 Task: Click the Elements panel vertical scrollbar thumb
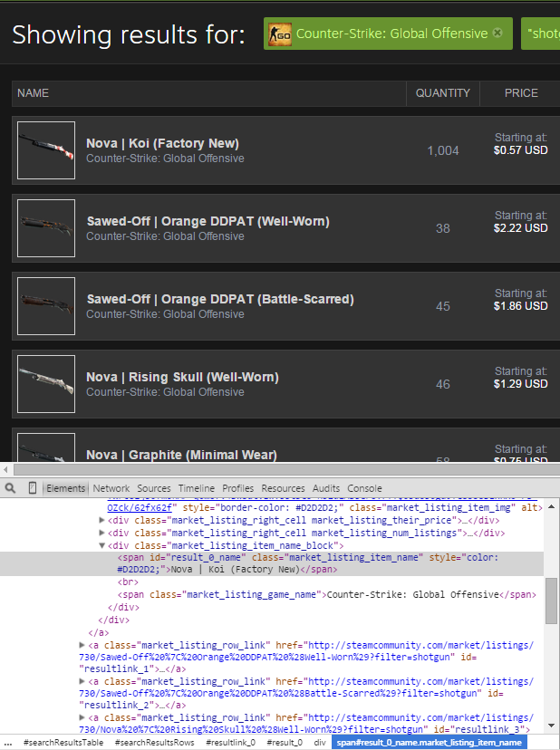tap(551, 601)
